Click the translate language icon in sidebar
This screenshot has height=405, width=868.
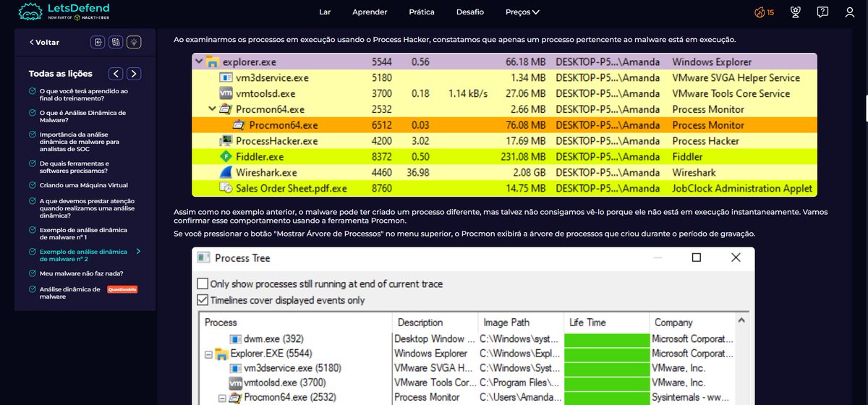(x=116, y=42)
